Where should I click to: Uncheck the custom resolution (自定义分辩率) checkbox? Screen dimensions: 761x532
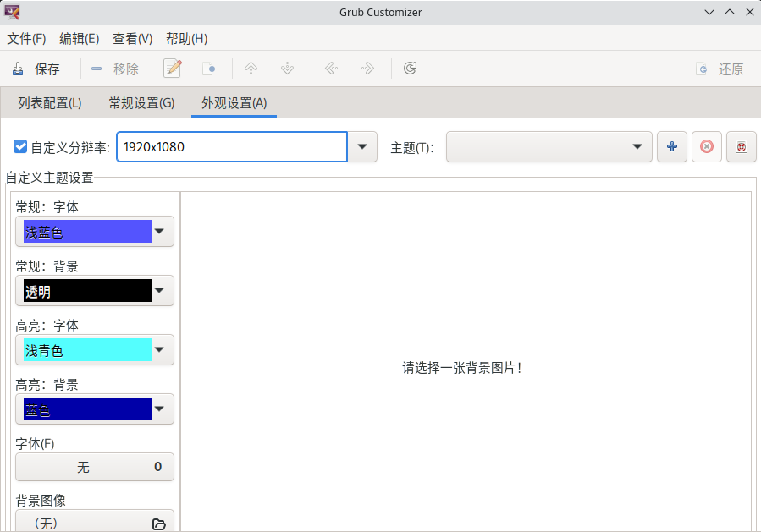21,146
